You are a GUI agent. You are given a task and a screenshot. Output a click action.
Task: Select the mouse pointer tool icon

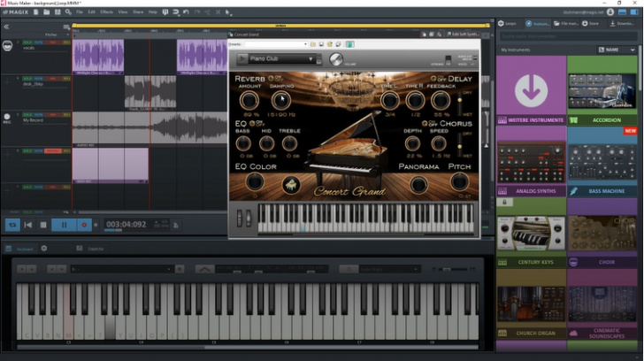tap(228, 12)
